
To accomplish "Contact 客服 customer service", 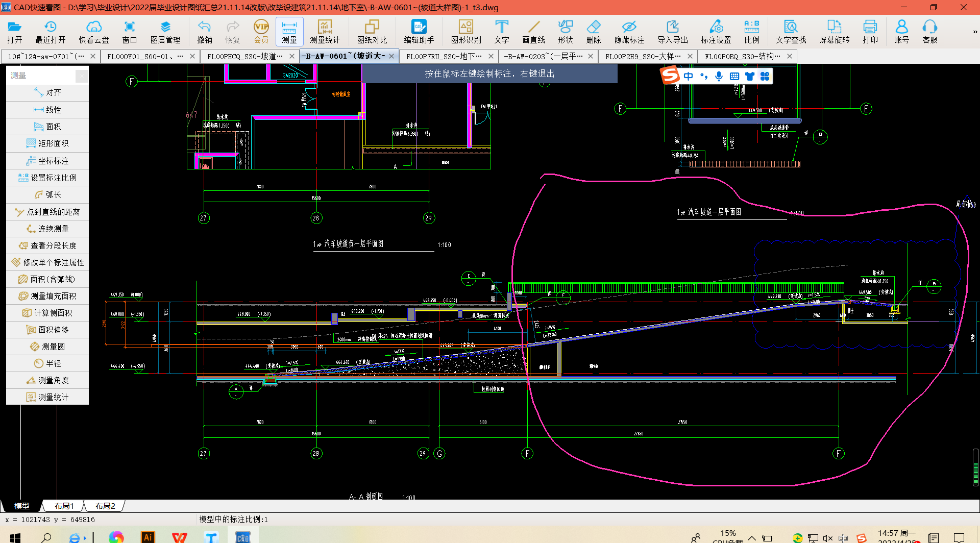I will click(x=930, y=32).
